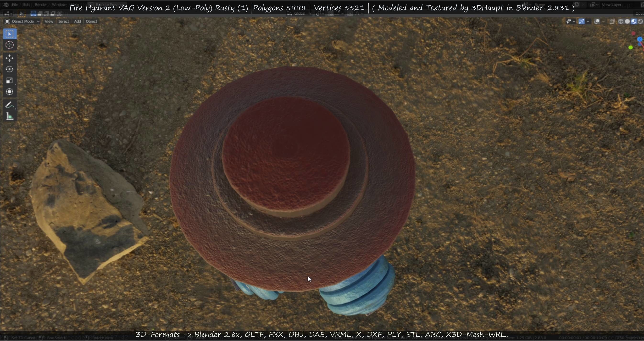Switch to solid viewport shading
Screen dimensions: 644x341
pyautogui.click(x=627, y=22)
